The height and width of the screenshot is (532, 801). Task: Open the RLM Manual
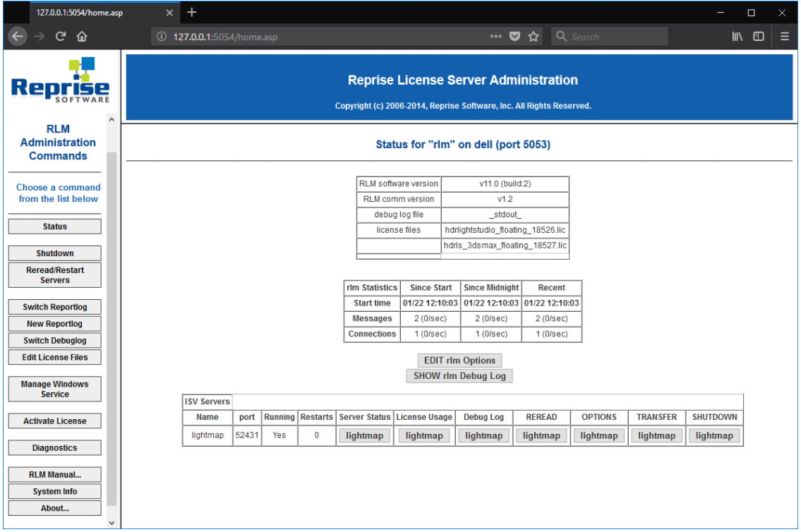point(54,475)
